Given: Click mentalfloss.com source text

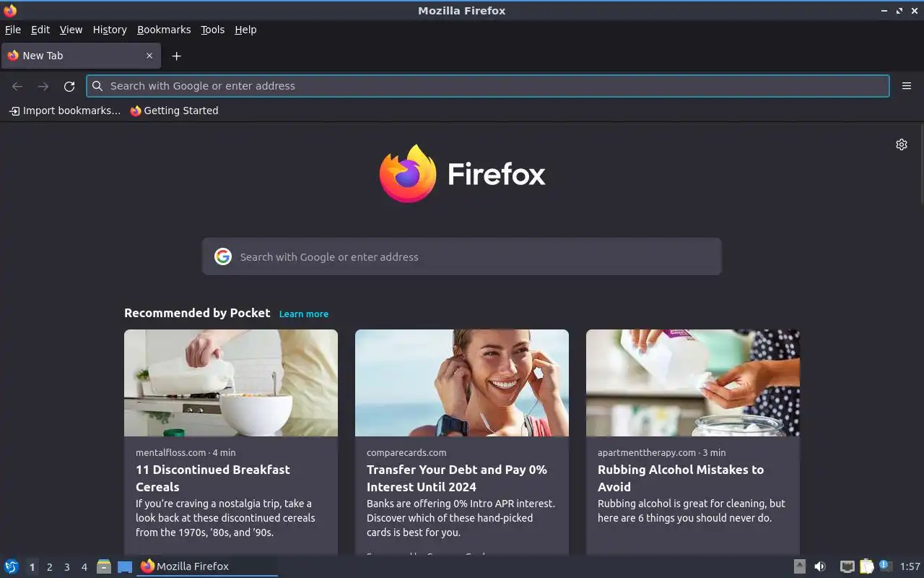Looking at the screenshot, I should click(170, 452).
